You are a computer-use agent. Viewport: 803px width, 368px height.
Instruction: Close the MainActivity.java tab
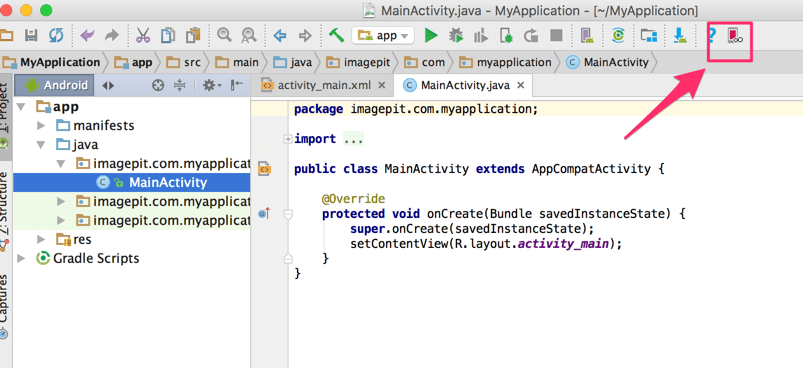521,85
